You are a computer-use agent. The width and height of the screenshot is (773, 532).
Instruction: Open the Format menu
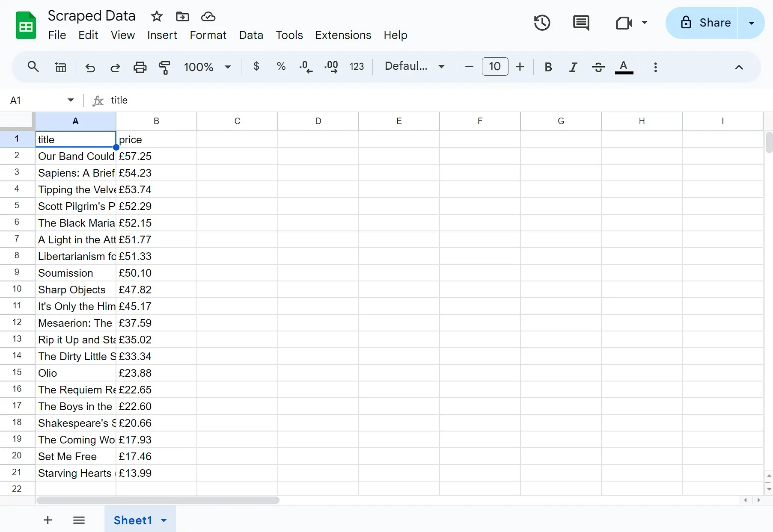(208, 35)
